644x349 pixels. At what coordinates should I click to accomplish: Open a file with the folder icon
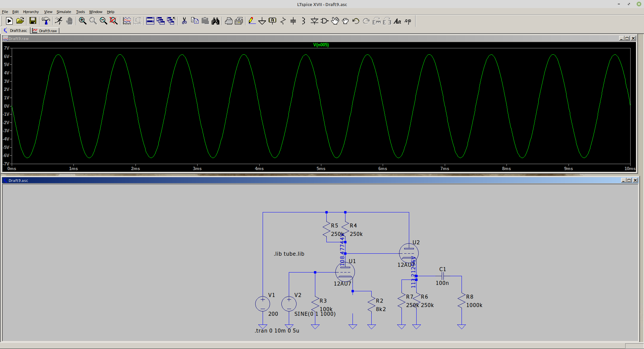coord(20,21)
